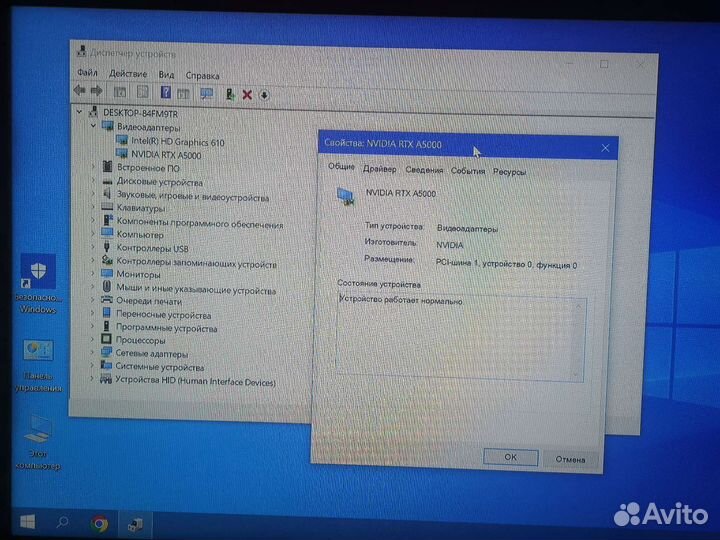The height and width of the screenshot is (540, 720).
Task: Expand the Дисковые устройства category
Action: tap(93, 180)
